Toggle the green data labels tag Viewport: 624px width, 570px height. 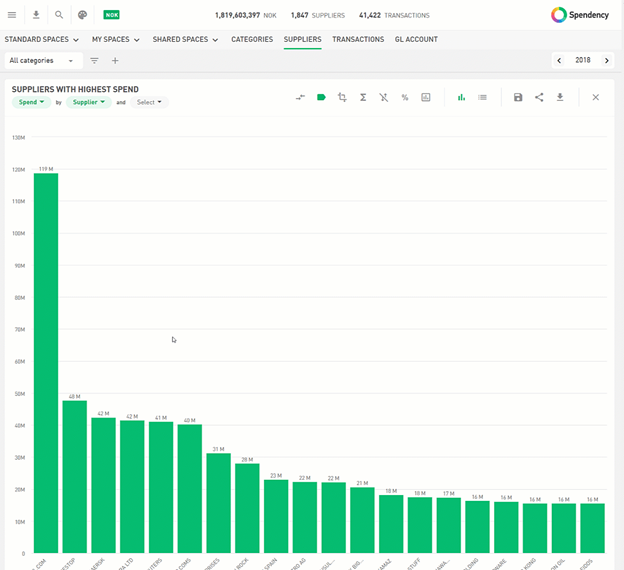click(x=321, y=97)
